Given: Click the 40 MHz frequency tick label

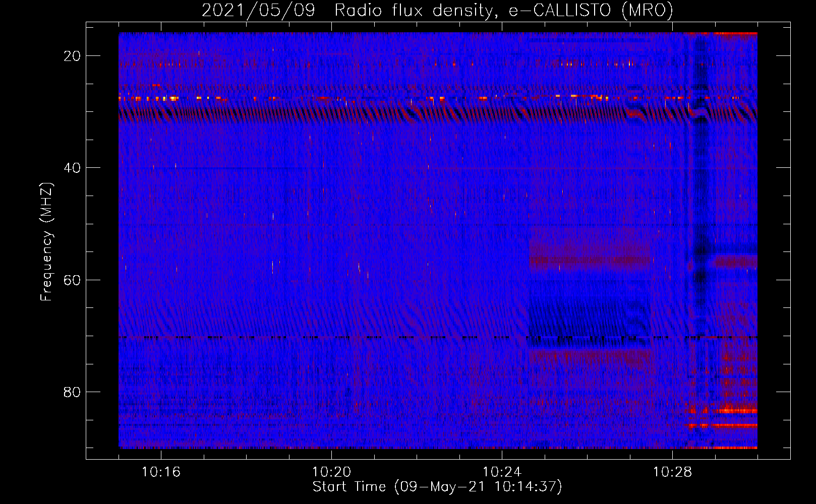Looking at the screenshot, I should coord(73,168).
